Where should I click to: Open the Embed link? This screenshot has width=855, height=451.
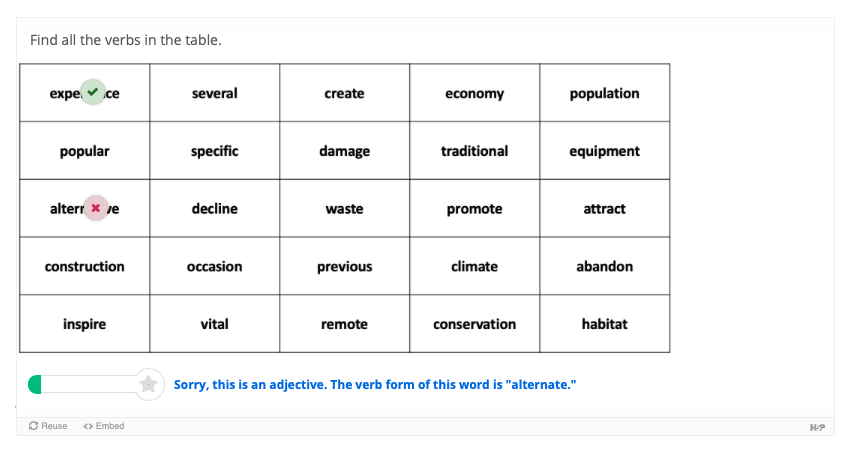coord(104,426)
